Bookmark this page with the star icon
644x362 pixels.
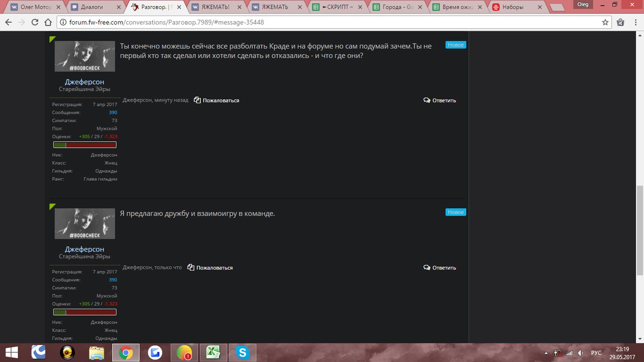605,23
